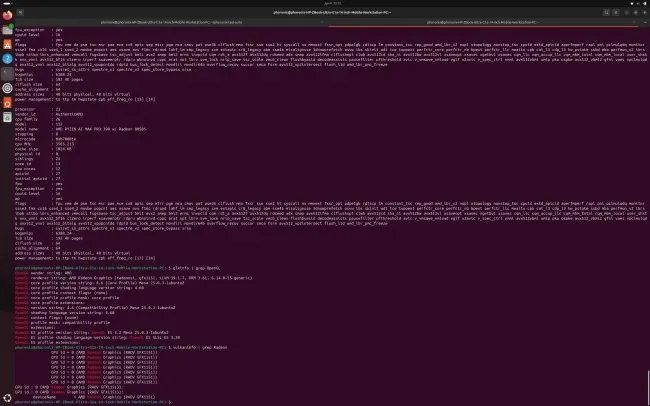The width and height of the screenshot is (650, 406).
Task: Open the Trash icon in the dock
Action: point(7,117)
